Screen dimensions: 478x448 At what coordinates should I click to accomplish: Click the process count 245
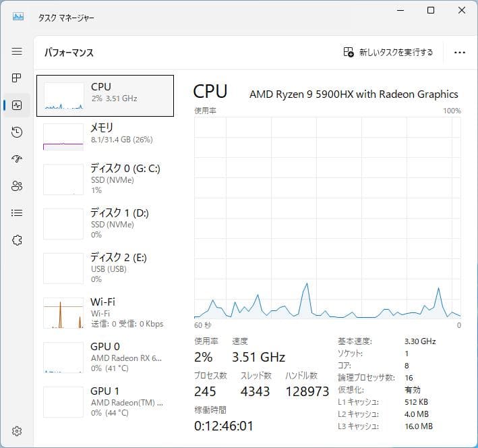(x=205, y=391)
